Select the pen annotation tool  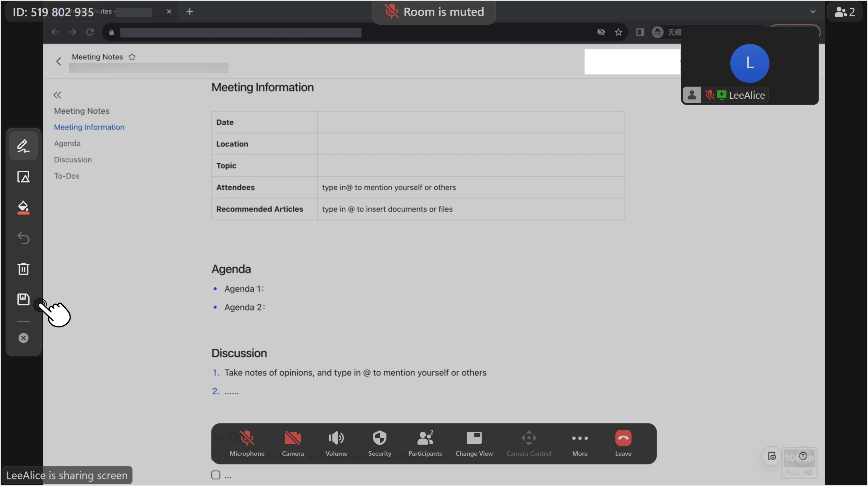pyautogui.click(x=23, y=146)
